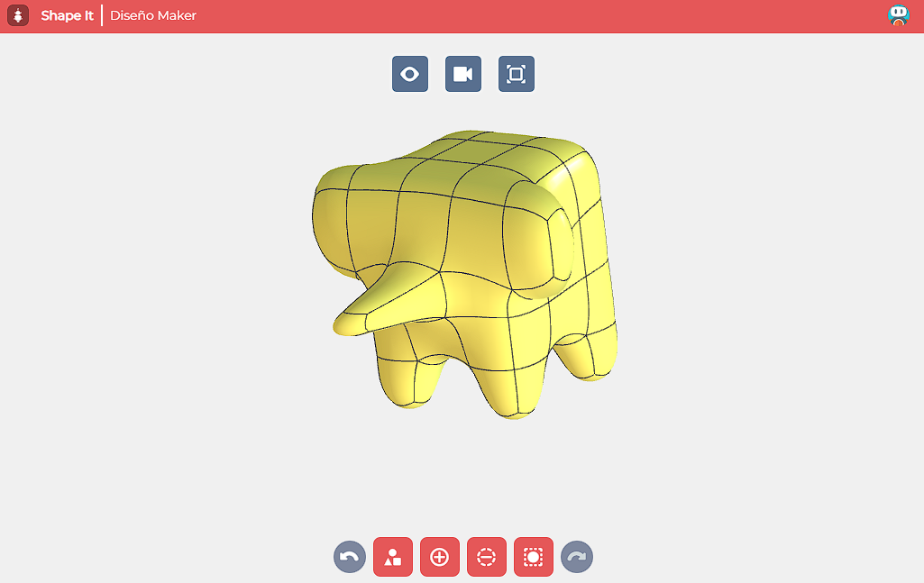This screenshot has height=583, width=924.
Task: Select the subtract (minus circle) tool
Action: [487, 557]
